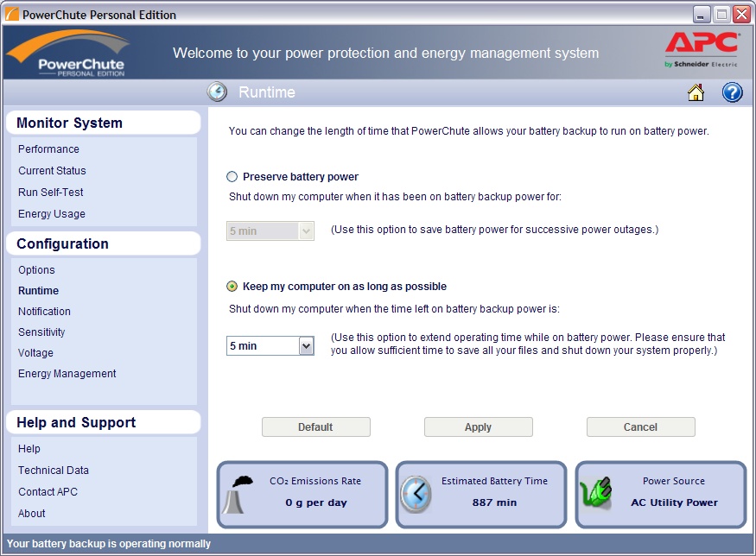This screenshot has height=556, width=756.
Task: Click the enabled 5 min text field
Action: 264,346
